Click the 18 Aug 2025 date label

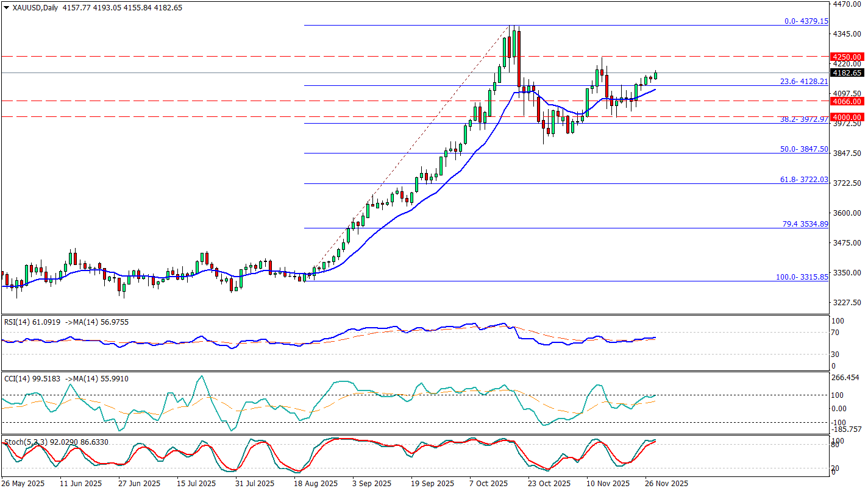(x=316, y=483)
